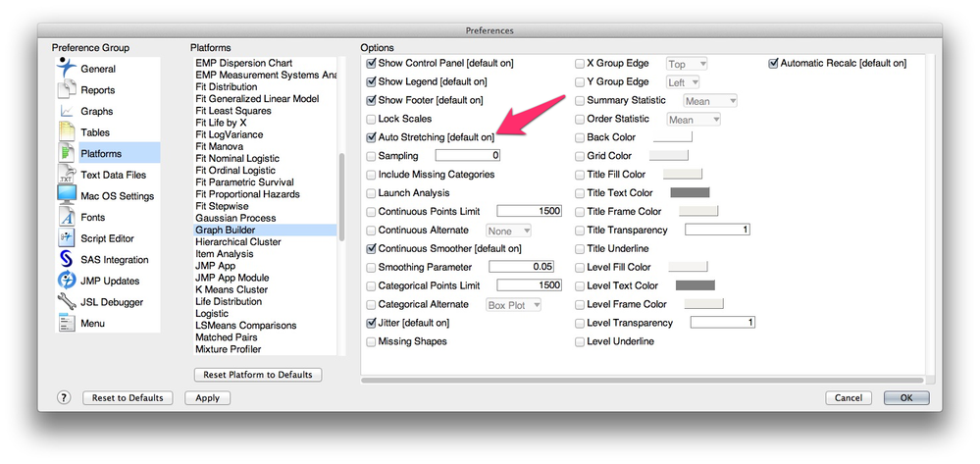This screenshot has height=464, width=980.
Task: Open Categorical Alternate Box Plot dropdown
Action: 514,305
